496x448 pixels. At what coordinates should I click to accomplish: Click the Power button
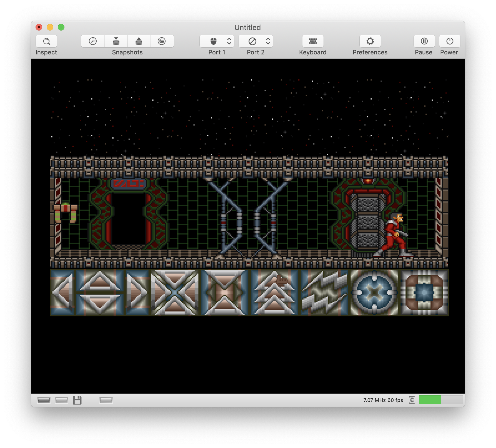coord(450,41)
